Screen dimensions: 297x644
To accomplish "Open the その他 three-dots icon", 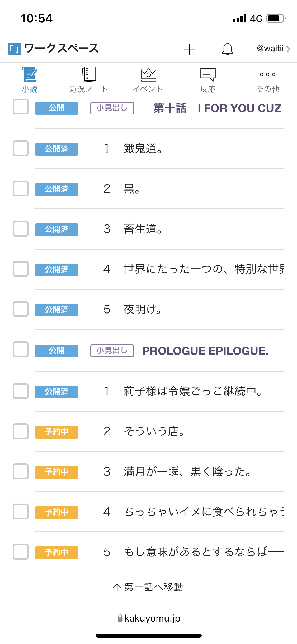I will tap(267, 75).
